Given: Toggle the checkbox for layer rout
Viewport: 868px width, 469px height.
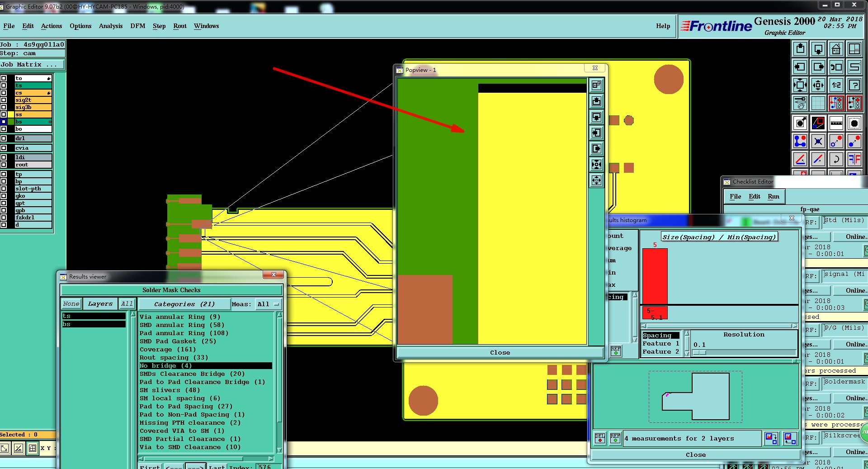Looking at the screenshot, I should pos(4,165).
